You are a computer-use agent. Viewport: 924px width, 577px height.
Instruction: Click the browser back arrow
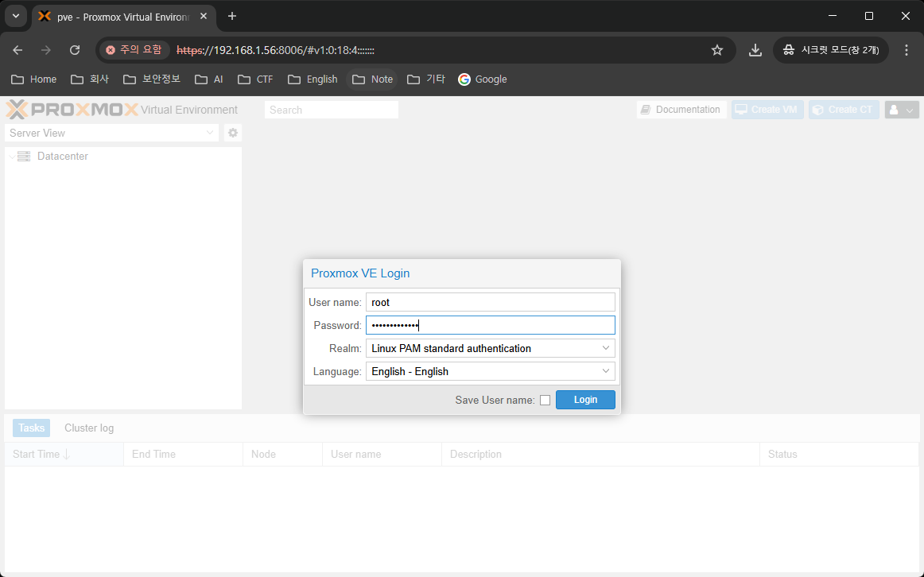[x=17, y=50]
